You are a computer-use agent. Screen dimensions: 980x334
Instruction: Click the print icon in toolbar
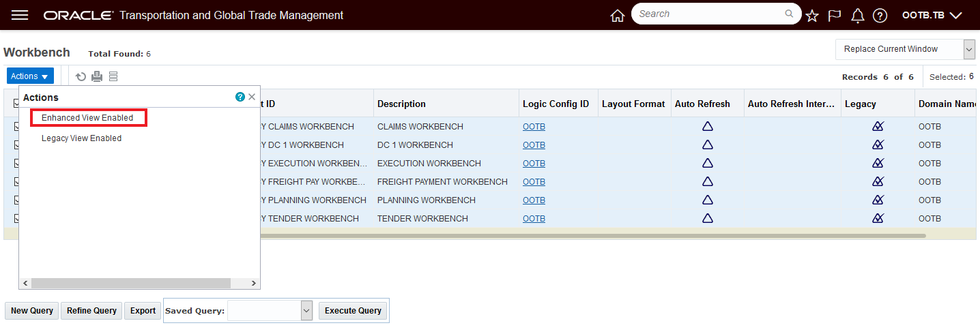[97, 76]
